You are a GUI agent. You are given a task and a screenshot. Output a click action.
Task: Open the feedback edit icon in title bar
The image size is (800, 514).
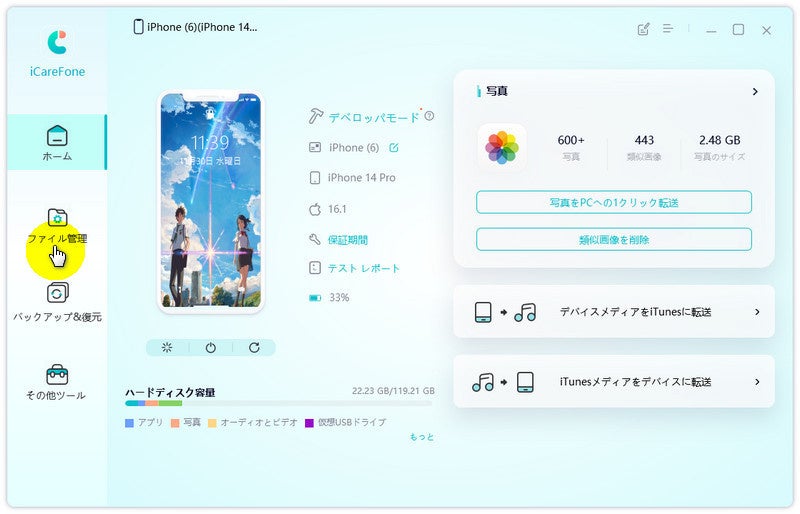(643, 29)
